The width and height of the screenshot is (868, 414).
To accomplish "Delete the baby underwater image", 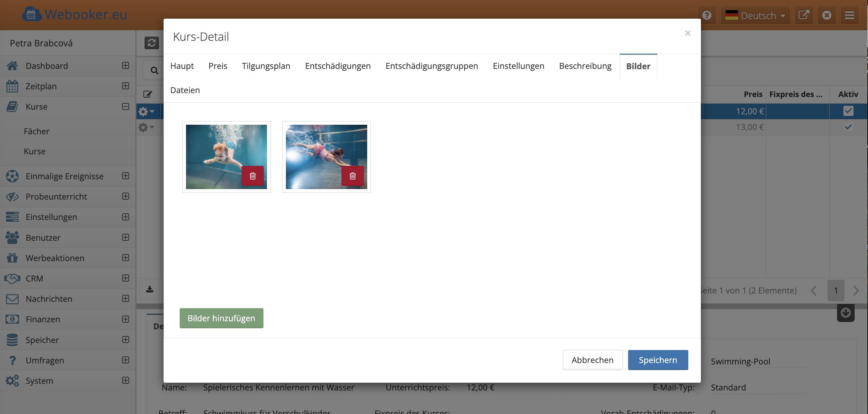I will [x=253, y=176].
